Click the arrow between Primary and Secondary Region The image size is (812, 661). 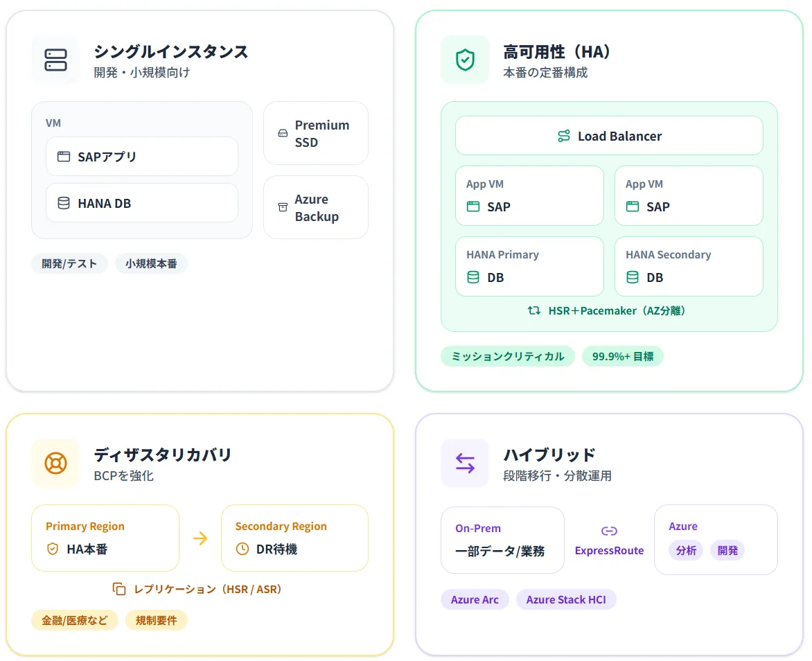[200, 538]
